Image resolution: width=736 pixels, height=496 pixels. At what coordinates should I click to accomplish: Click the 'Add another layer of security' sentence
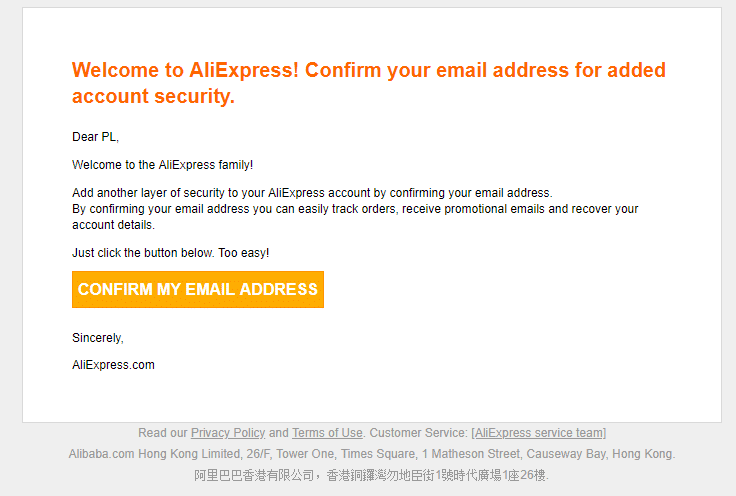tap(311, 193)
